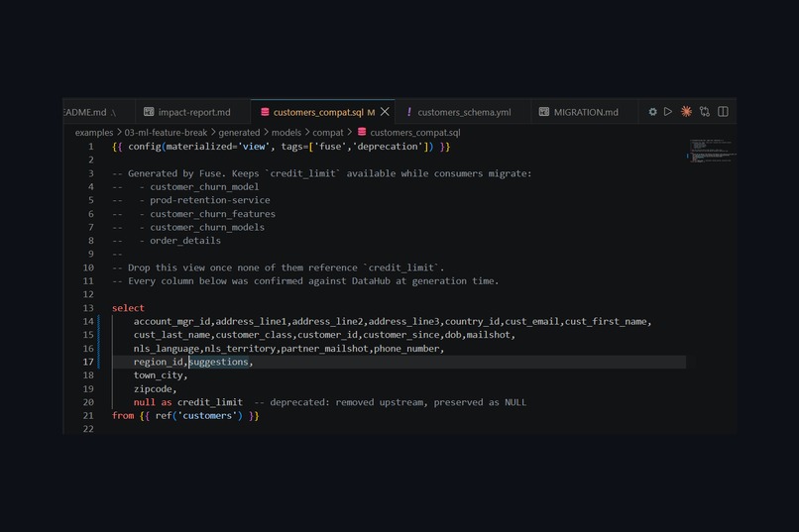Click 'order_details' comment line

(185, 241)
